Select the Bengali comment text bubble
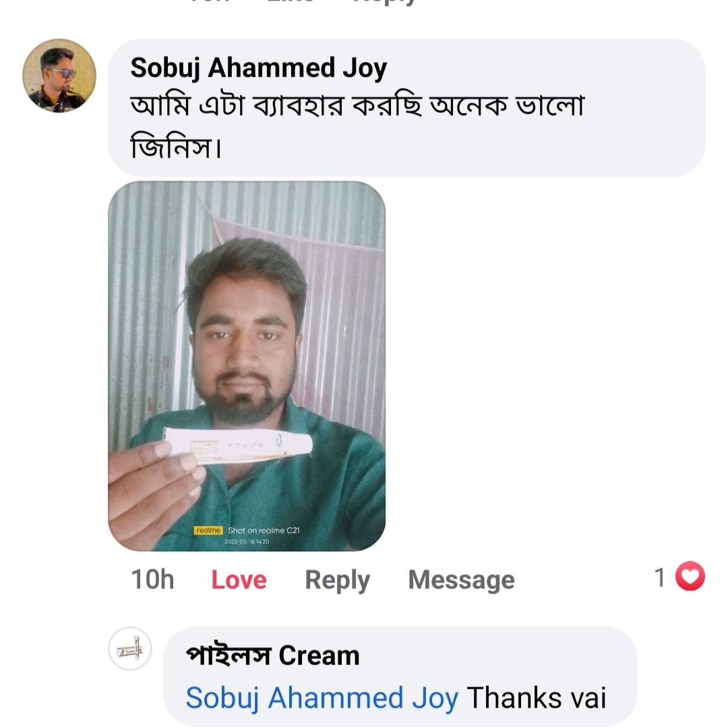 tap(406, 108)
